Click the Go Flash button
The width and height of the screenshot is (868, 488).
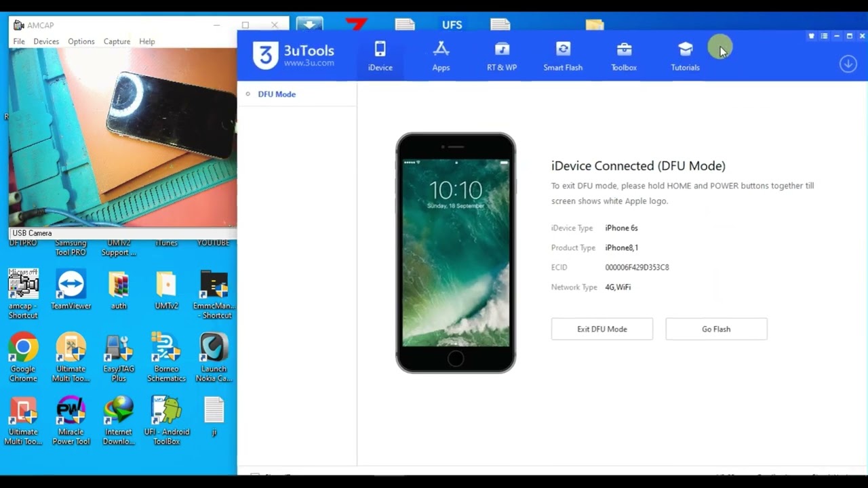tap(716, 329)
